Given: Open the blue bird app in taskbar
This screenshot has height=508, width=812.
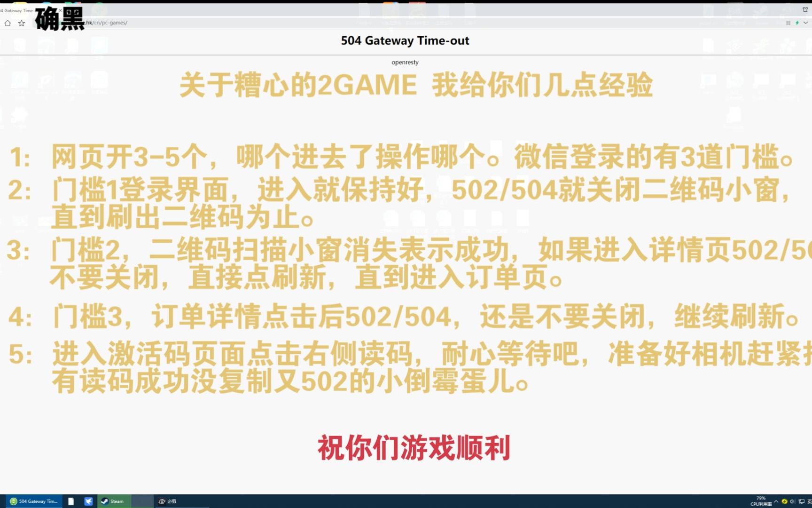Looking at the screenshot, I should 88,501.
